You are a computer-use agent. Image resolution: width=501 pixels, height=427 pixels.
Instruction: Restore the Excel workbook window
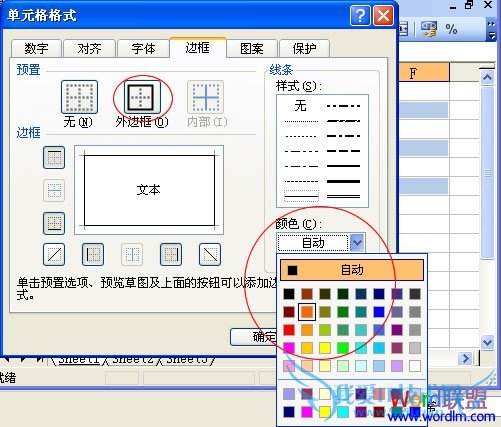click(x=470, y=5)
